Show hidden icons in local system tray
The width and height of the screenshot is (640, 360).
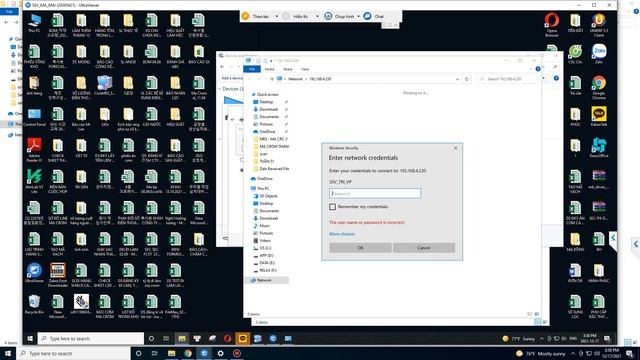573,353
